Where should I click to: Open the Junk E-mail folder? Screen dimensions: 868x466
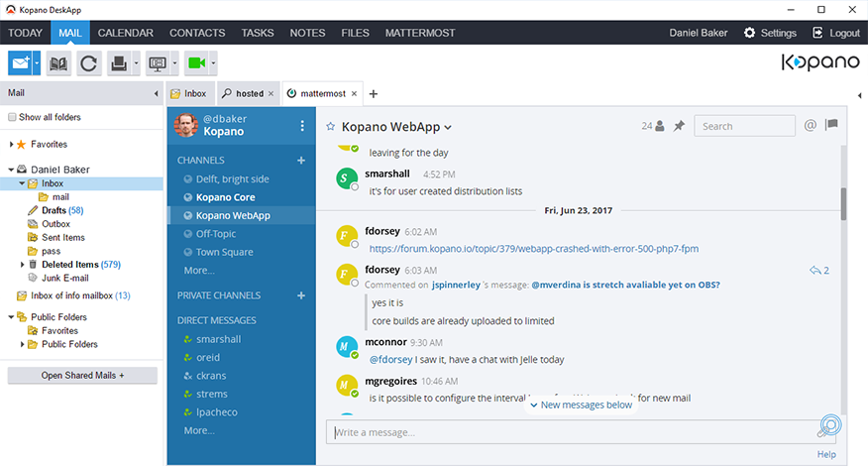[64, 279]
